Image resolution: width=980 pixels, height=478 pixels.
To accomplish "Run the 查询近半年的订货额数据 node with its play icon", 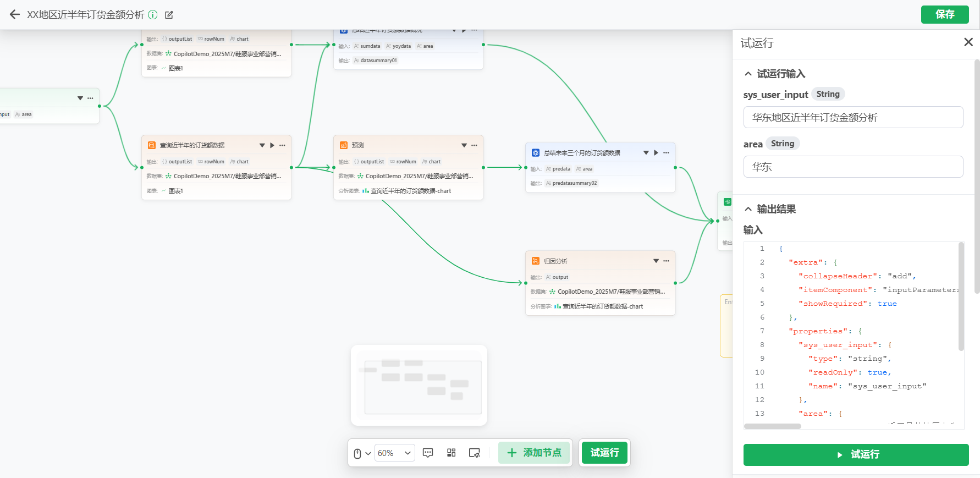I will [272, 145].
